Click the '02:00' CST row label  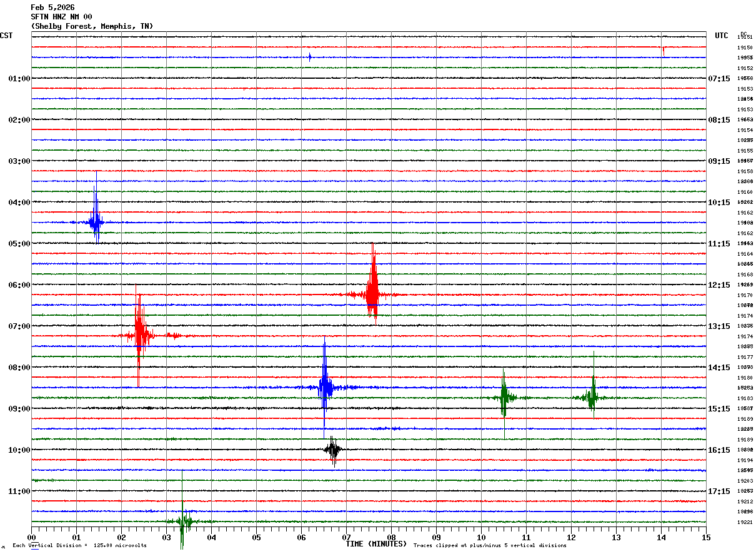tap(19, 120)
